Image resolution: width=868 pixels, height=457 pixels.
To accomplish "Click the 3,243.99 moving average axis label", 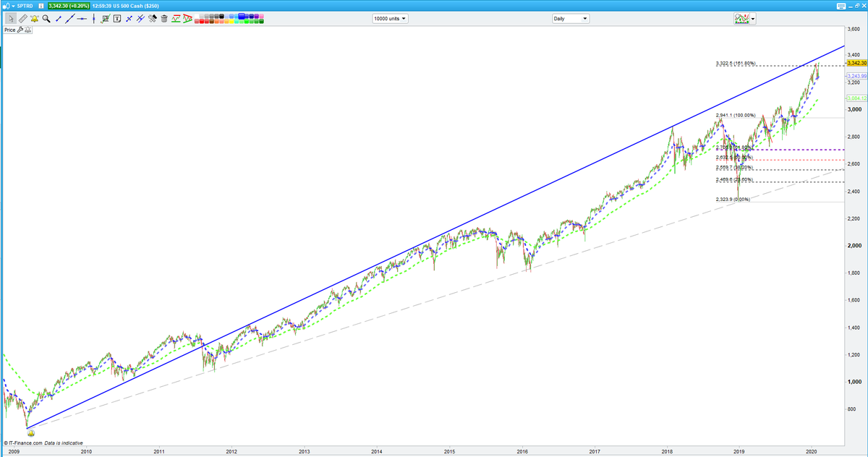I will click(856, 75).
